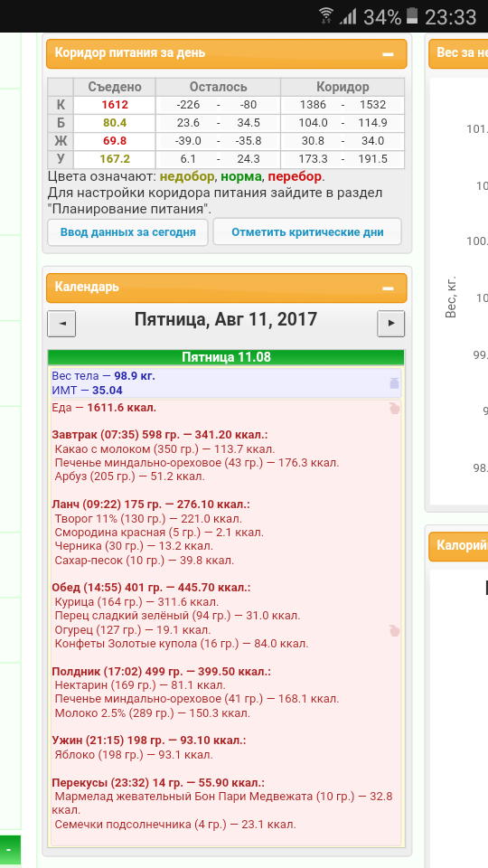
Task: Click the Печенье миндально-ореховое (41 гр.) entry
Action: coord(197,699)
